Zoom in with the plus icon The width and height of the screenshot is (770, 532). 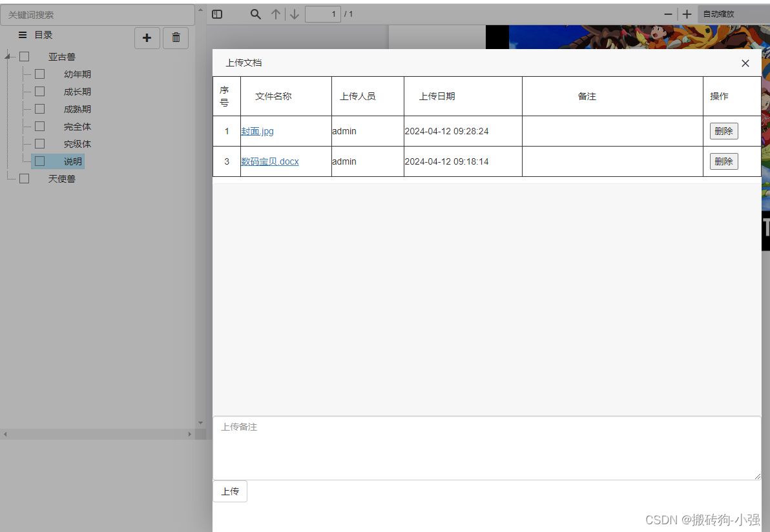(x=687, y=14)
